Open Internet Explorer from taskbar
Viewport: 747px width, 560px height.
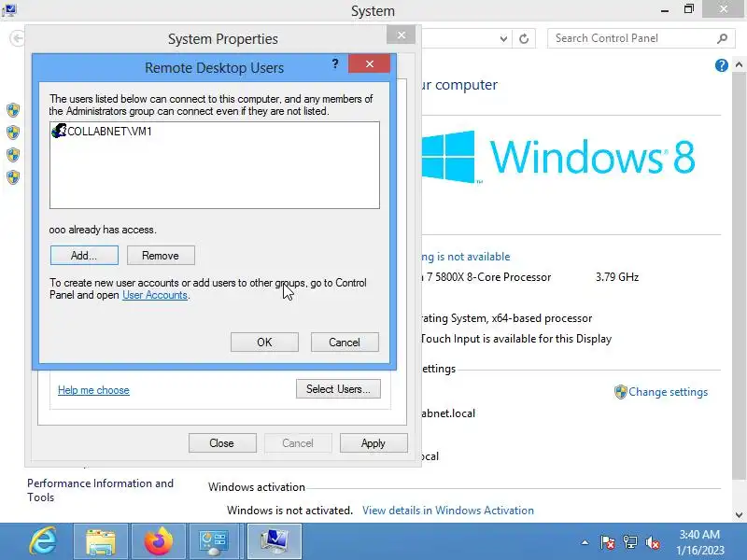[x=43, y=541]
